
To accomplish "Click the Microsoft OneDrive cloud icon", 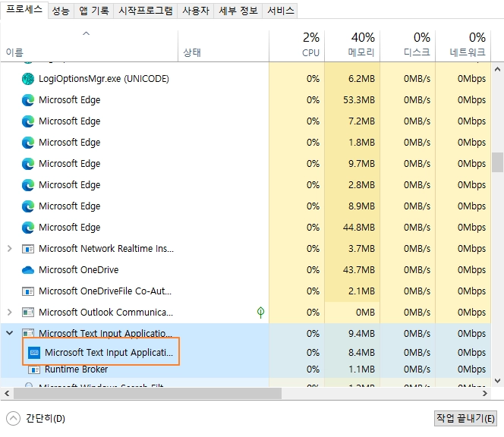I will point(28,270).
